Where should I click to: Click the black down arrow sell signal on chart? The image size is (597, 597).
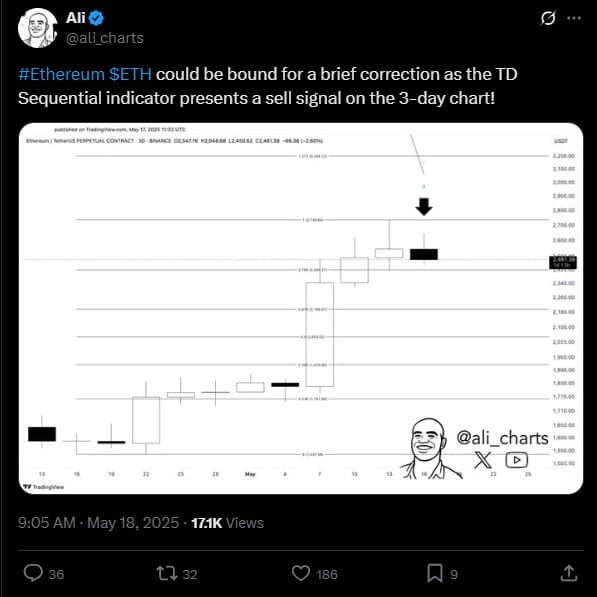pos(424,207)
